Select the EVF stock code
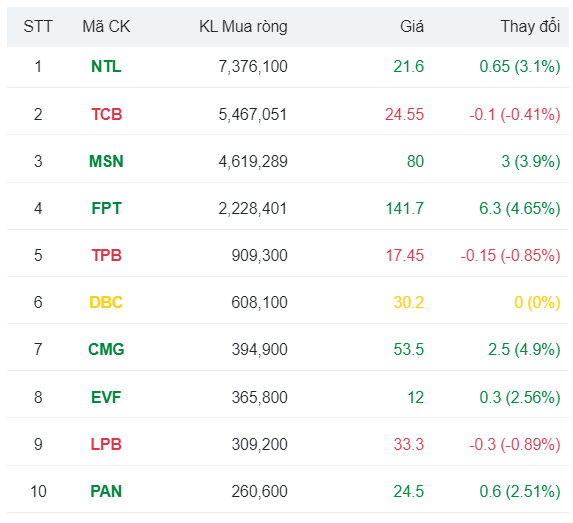 pos(106,397)
